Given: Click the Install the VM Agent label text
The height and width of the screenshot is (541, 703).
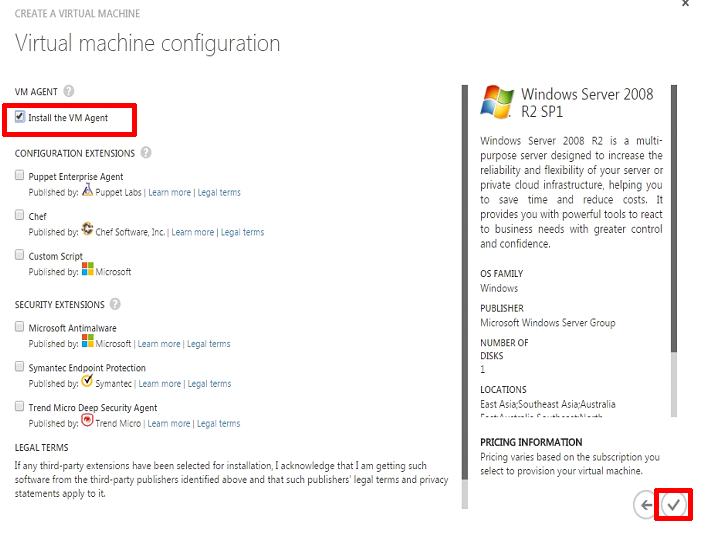Looking at the screenshot, I should pos(68,117).
